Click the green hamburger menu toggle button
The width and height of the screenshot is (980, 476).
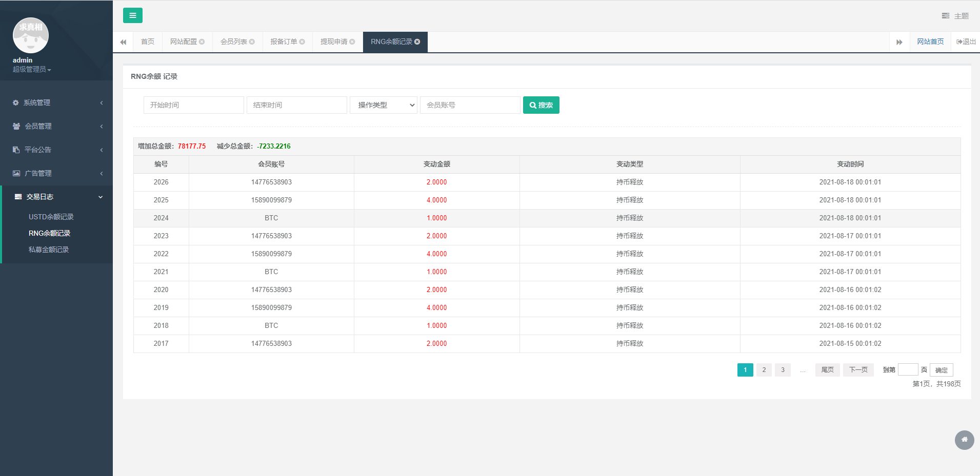pyautogui.click(x=132, y=15)
